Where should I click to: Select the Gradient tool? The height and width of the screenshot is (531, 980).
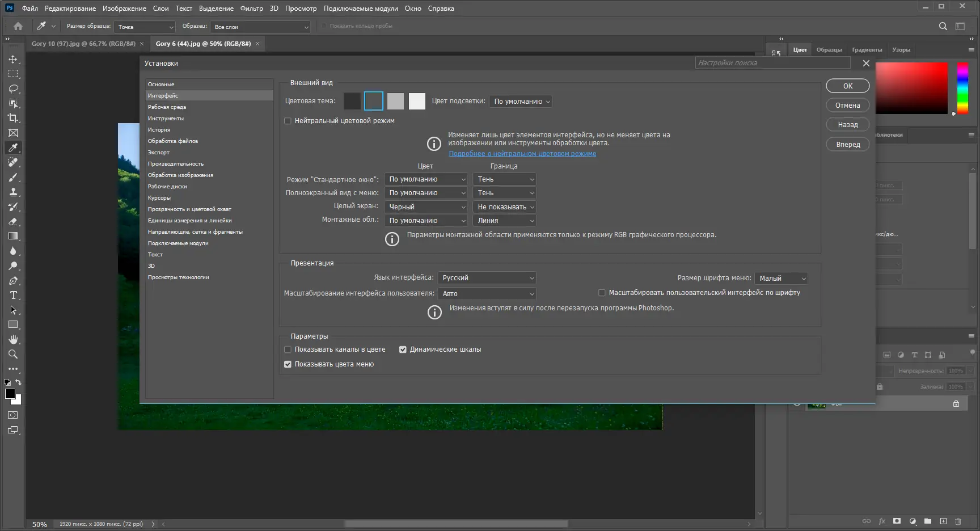pyautogui.click(x=13, y=236)
